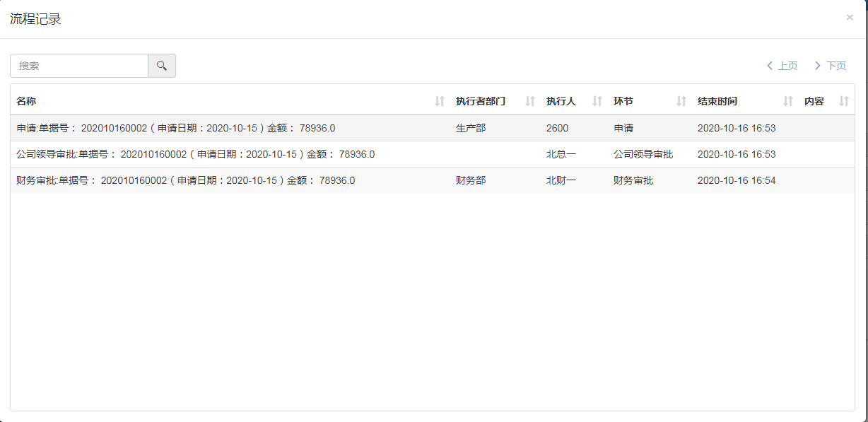Screen dimensions: 868x422
Task: Select the 财务审批 record row name
Action: [x=185, y=180]
